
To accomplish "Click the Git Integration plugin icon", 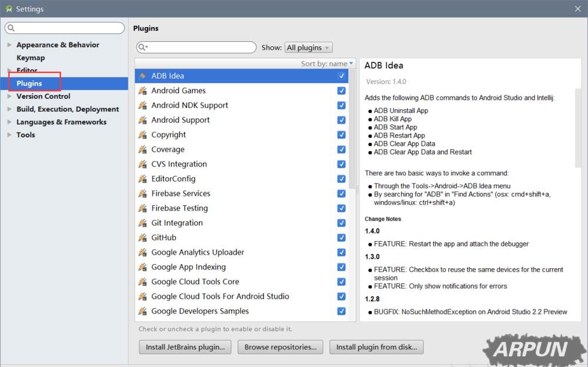I will pos(142,223).
